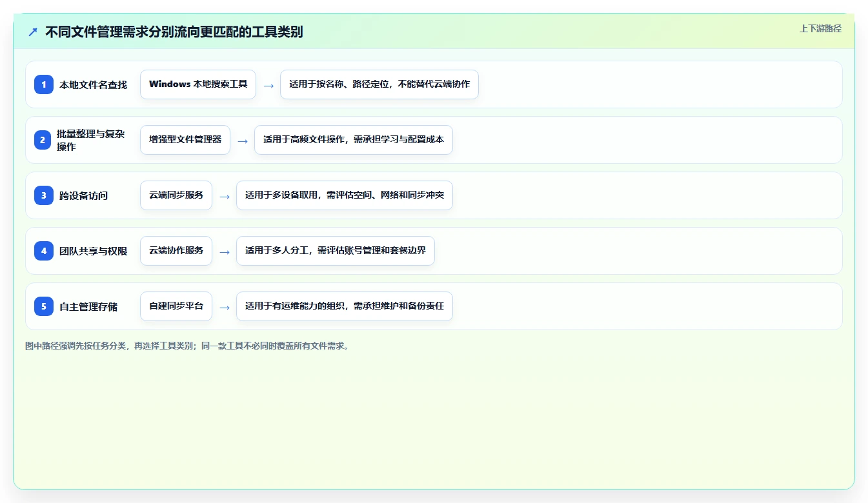Screen dimensions: 868x503
Task: Click the title 不同文件管理需求分别流向更匹配的工具类别
Action: pyautogui.click(x=174, y=32)
